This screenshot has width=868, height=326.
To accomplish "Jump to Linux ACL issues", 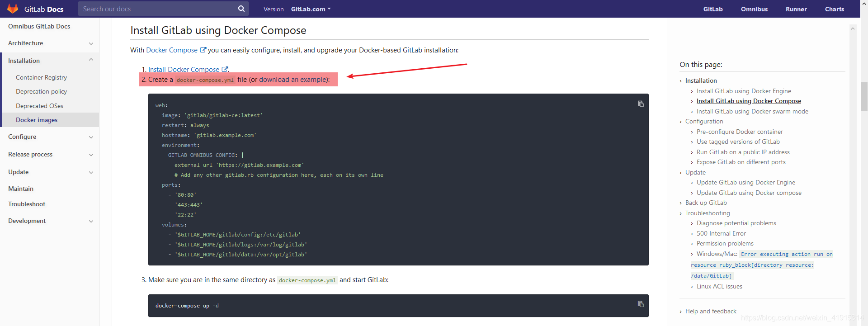I will point(719,286).
